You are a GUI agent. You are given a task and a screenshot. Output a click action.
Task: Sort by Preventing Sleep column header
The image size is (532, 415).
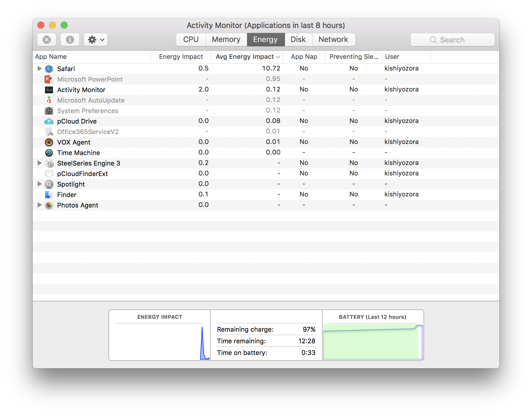354,57
